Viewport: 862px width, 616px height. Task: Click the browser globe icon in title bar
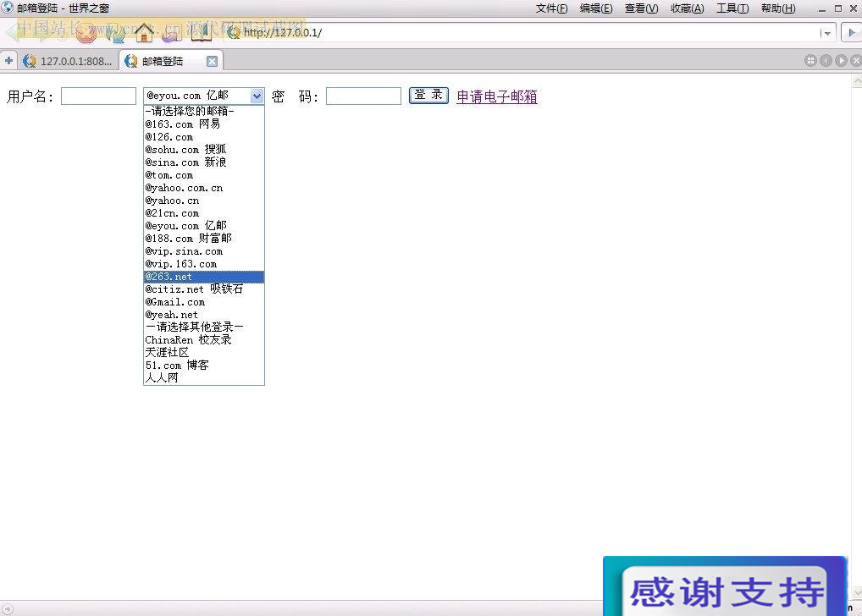7,8
